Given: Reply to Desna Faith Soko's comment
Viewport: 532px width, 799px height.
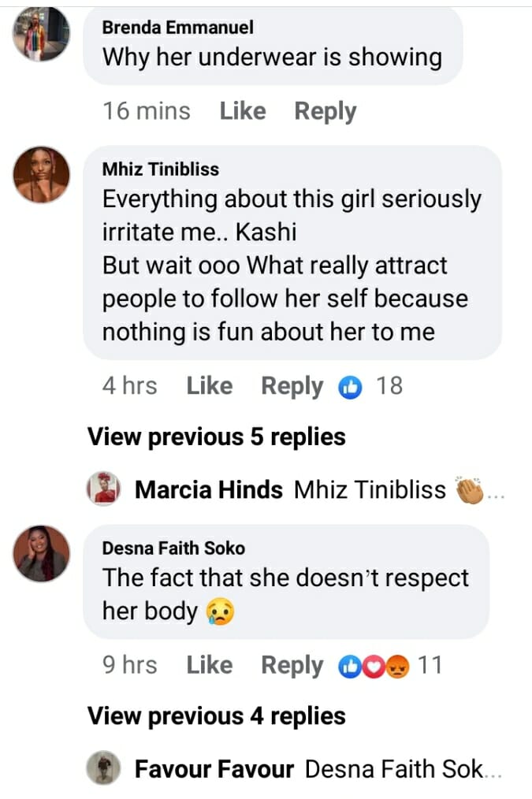Looking at the screenshot, I should click(x=292, y=666).
